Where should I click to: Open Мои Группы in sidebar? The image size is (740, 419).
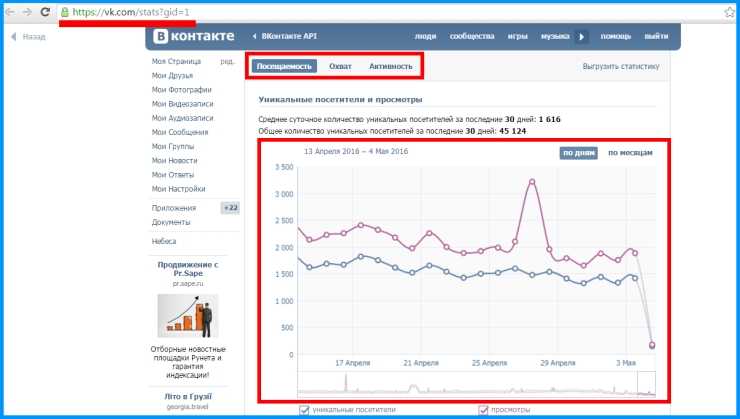click(173, 146)
